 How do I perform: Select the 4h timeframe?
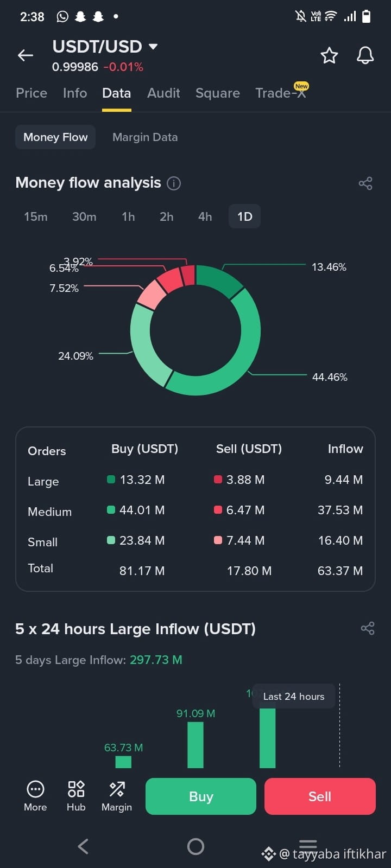pos(205,216)
